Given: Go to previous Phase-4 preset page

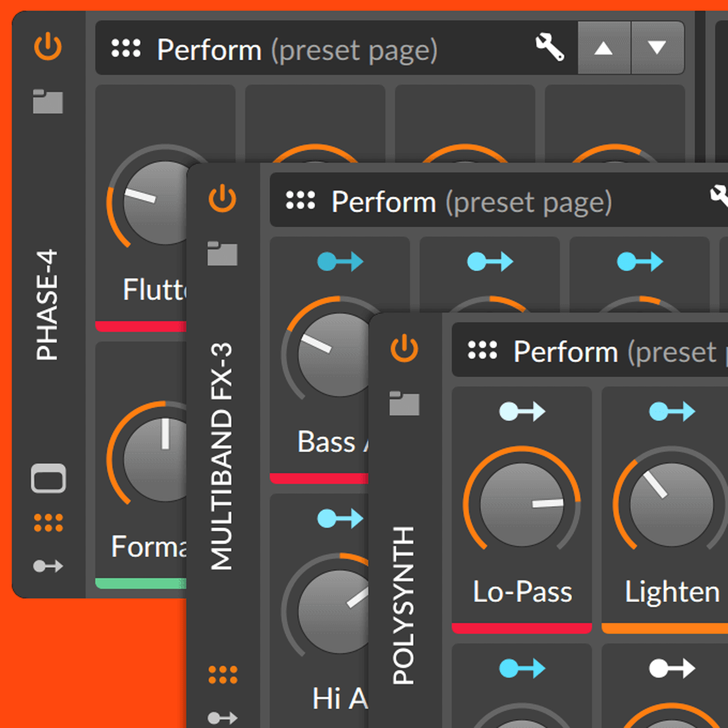Looking at the screenshot, I should (x=604, y=48).
